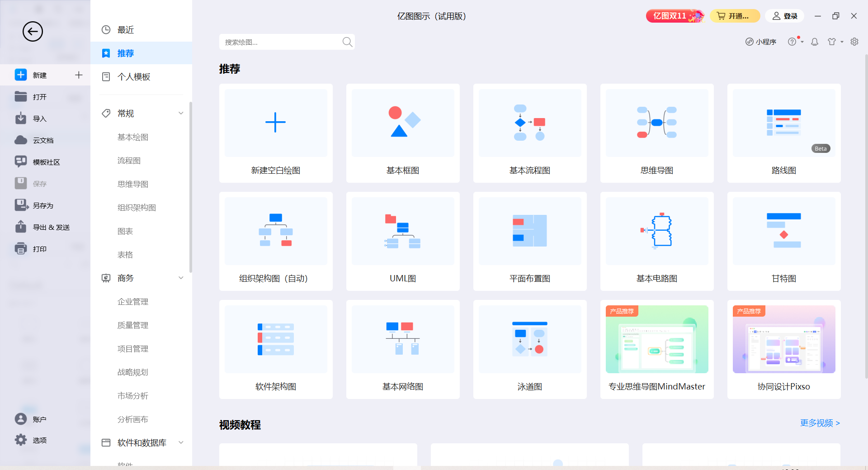Select 表格 in category list
Image resolution: width=868 pixels, height=470 pixels.
[x=125, y=255]
